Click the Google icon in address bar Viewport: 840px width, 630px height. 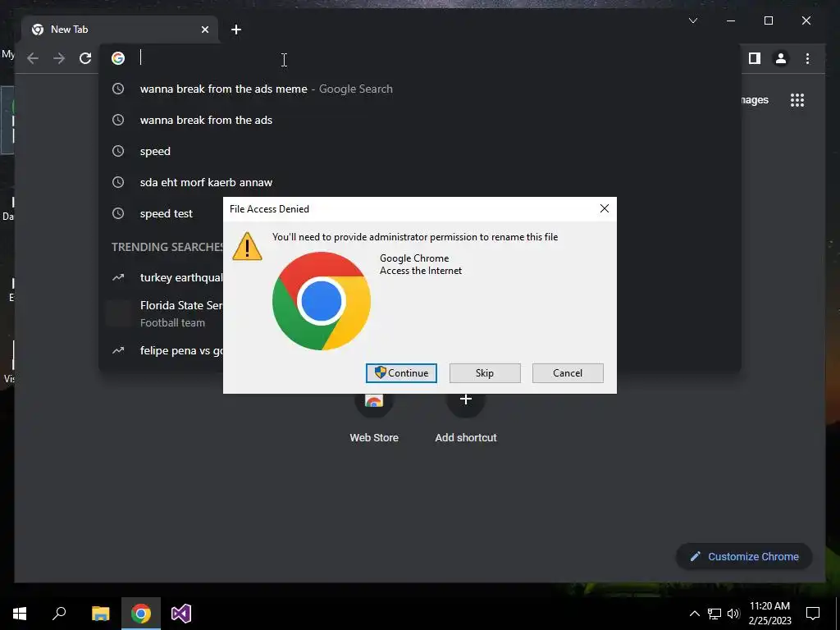[x=118, y=58]
